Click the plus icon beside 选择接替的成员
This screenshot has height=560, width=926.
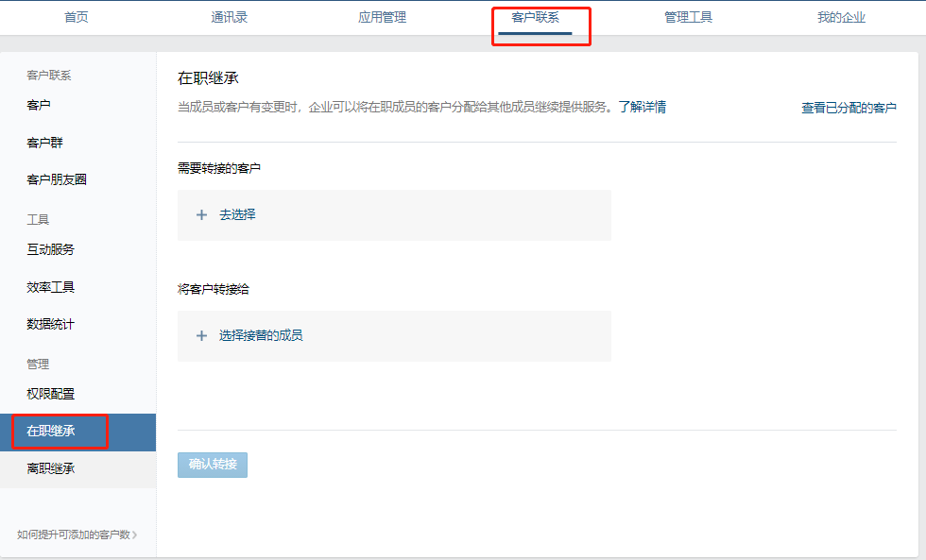[201, 336]
